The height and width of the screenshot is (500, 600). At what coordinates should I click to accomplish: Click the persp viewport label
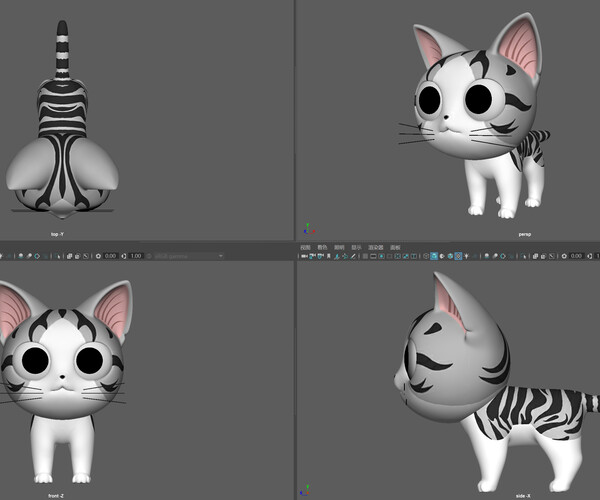(x=525, y=234)
